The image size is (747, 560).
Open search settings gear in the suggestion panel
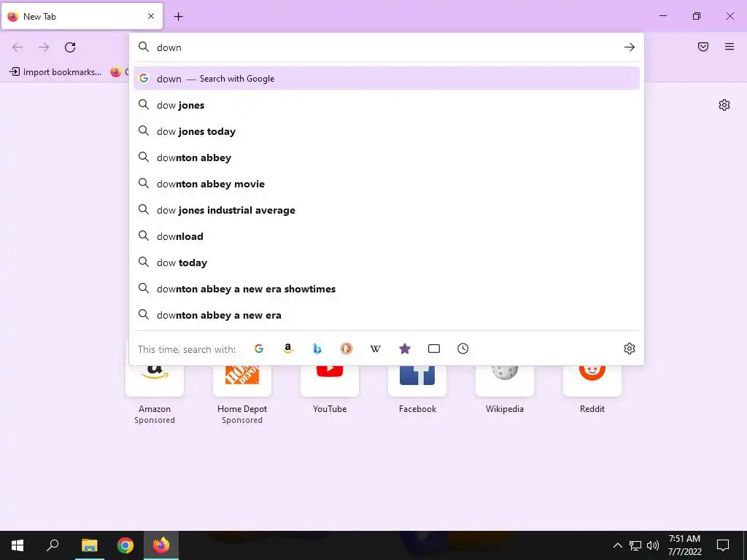point(630,349)
